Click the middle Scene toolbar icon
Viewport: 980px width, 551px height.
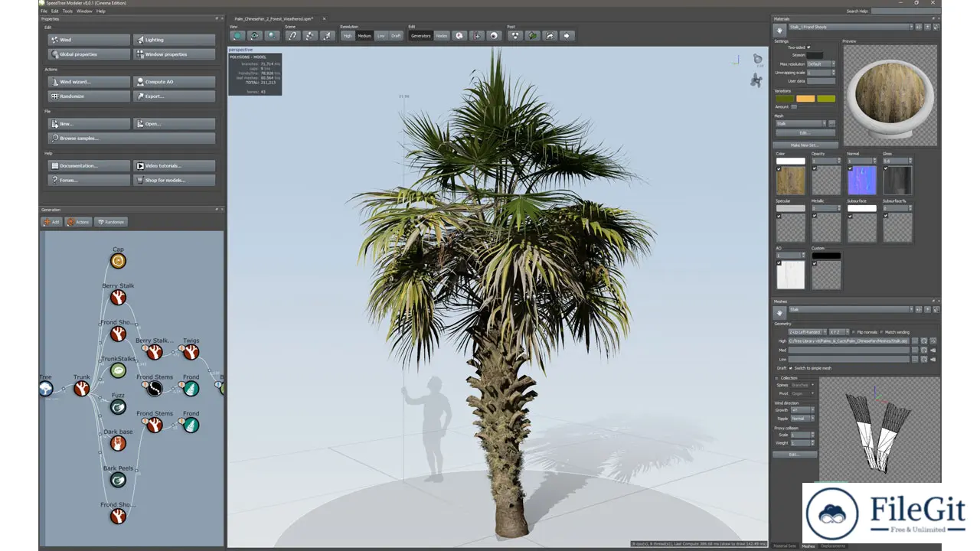click(x=310, y=35)
